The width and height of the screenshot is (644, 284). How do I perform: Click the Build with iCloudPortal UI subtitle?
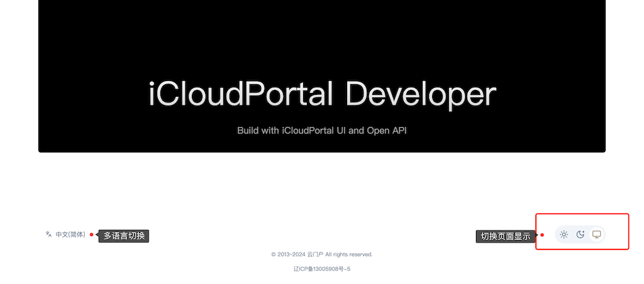tap(322, 131)
